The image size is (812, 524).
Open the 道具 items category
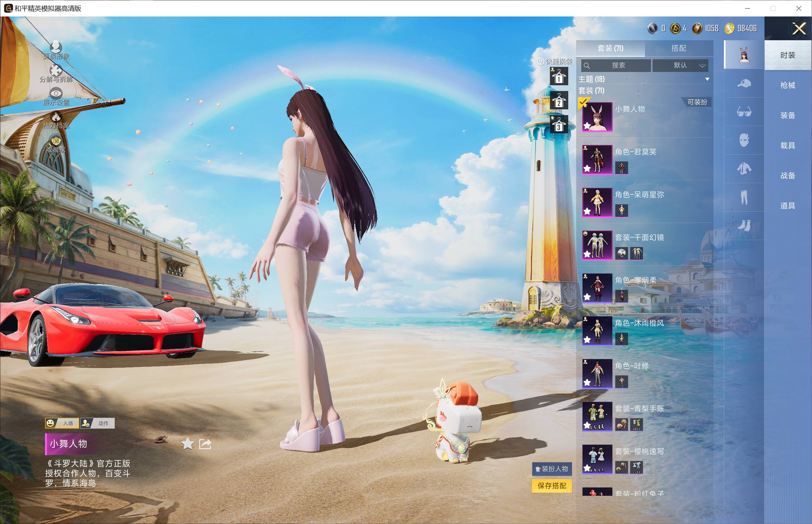click(x=788, y=205)
